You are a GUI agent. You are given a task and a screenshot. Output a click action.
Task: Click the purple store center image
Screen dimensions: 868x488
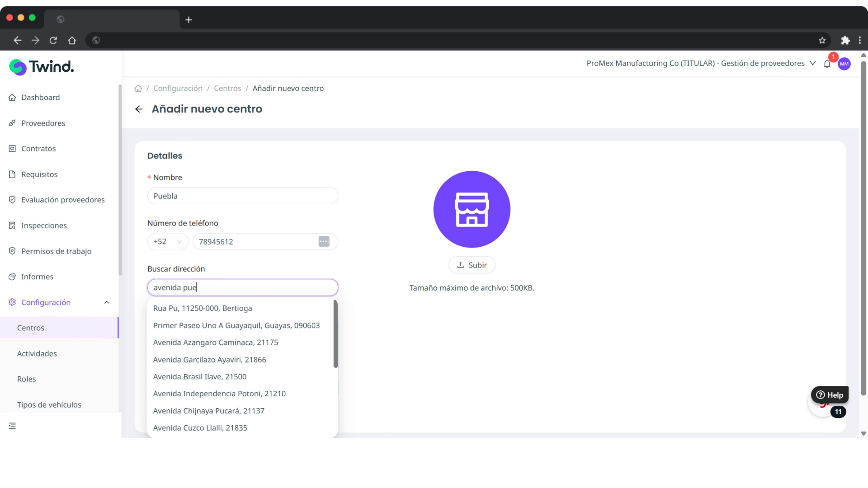coord(472,209)
